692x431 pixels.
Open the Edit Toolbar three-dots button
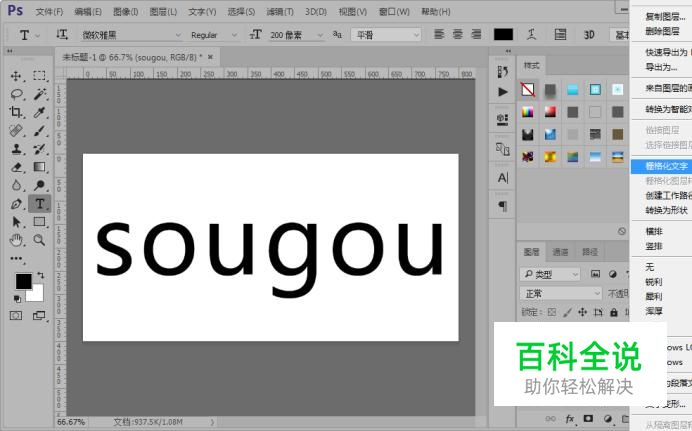pyautogui.click(x=16, y=259)
